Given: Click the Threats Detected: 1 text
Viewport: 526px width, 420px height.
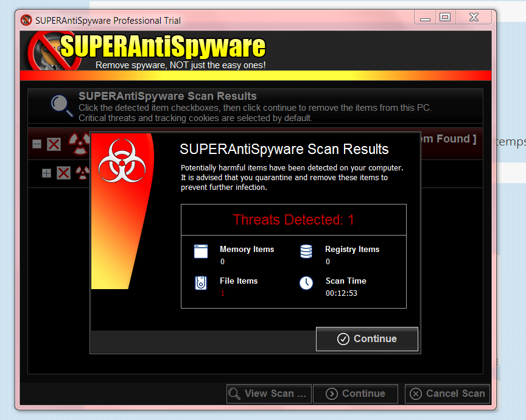Looking at the screenshot, I should 293,220.
